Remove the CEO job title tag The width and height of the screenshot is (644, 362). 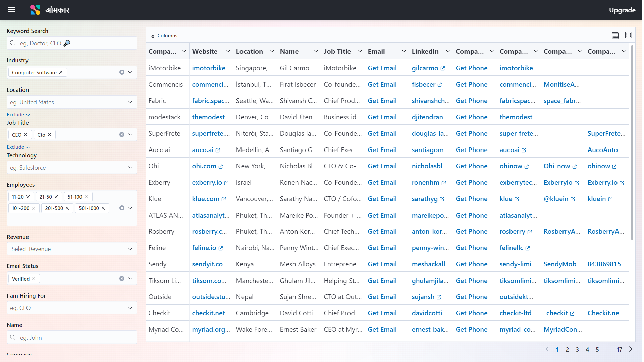pyautogui.click(x=26, y=134)
